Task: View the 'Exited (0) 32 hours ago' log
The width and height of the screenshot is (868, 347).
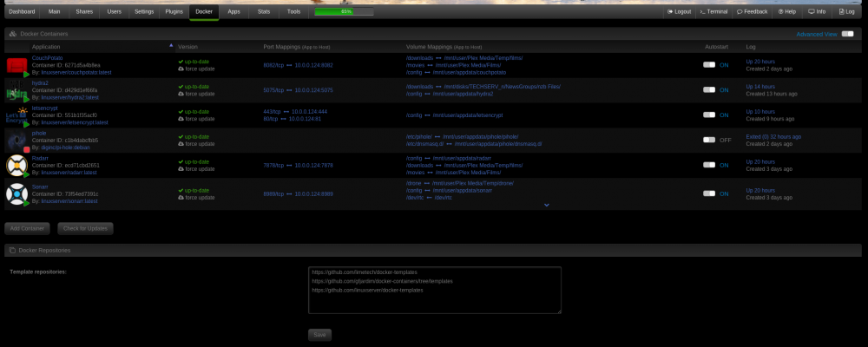Action: point(773,137)
